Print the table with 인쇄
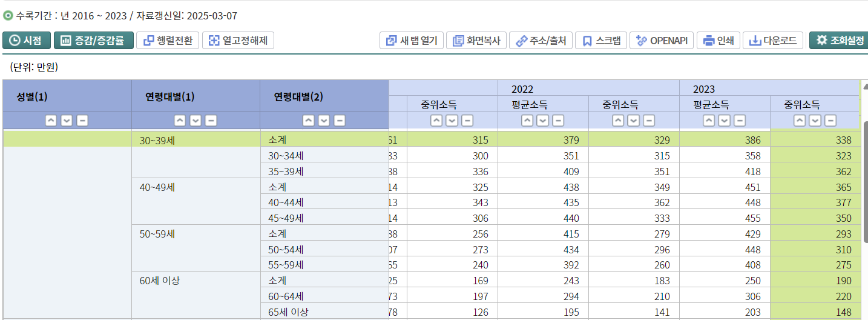This screenshot has height=320, width=868. tap(718, 41)
